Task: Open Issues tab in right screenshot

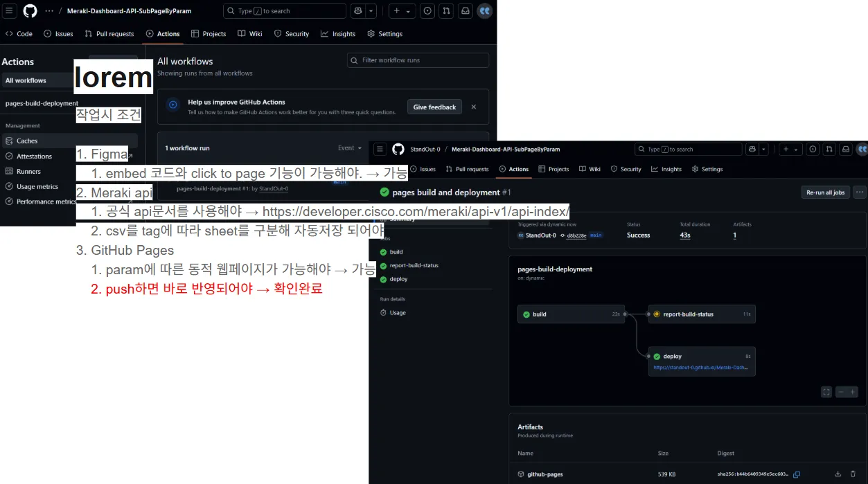Action: (x=423, y=169)
